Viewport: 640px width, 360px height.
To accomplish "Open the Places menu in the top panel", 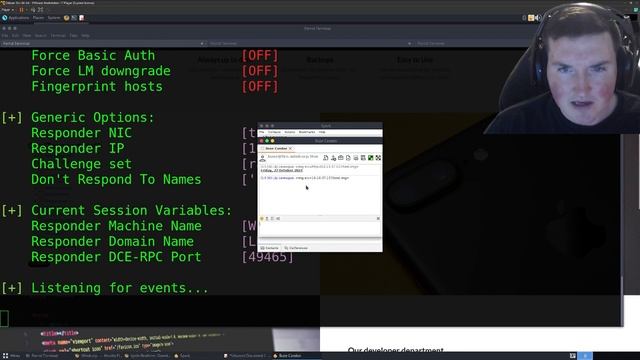I will [x=38, y=18].
